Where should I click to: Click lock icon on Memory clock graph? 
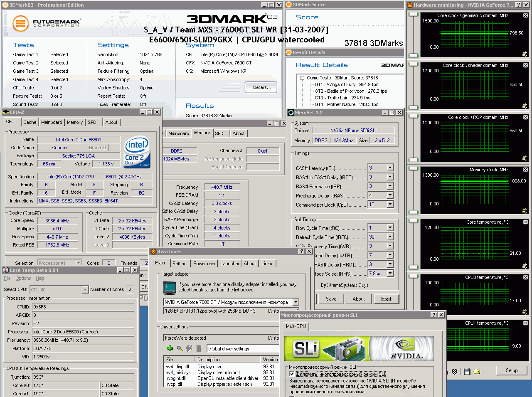pos(525,211)
